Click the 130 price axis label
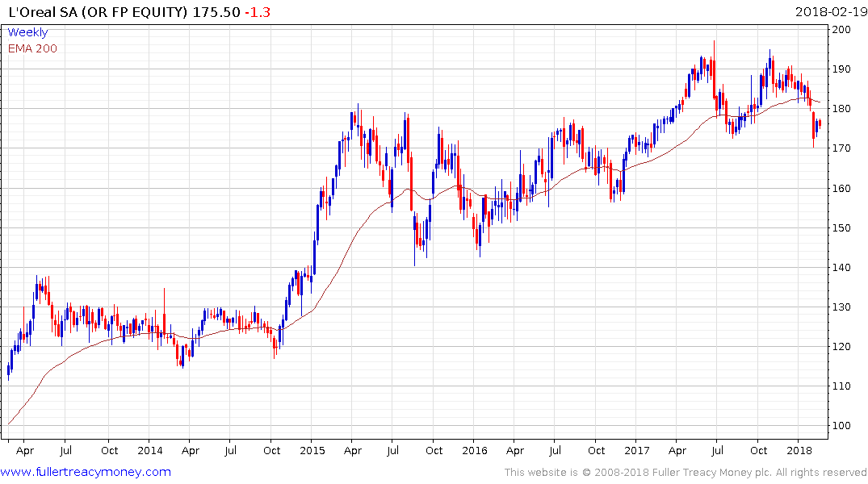868x484 pixels. 841,307
